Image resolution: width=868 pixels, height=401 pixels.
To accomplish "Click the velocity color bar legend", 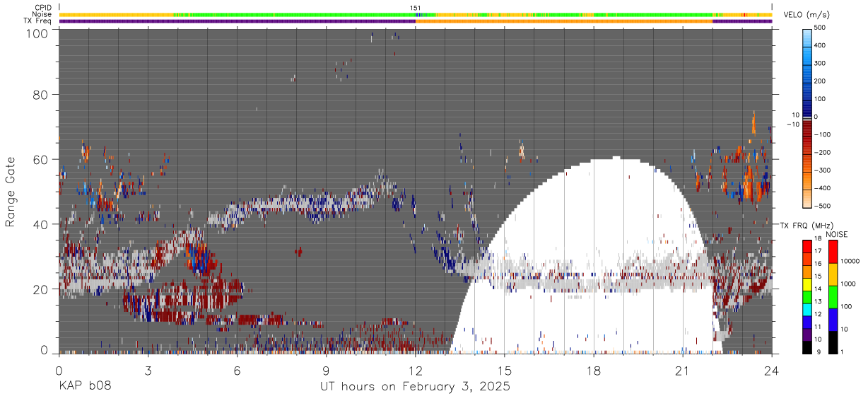I will pyautogui.click(x=808, y=117).
